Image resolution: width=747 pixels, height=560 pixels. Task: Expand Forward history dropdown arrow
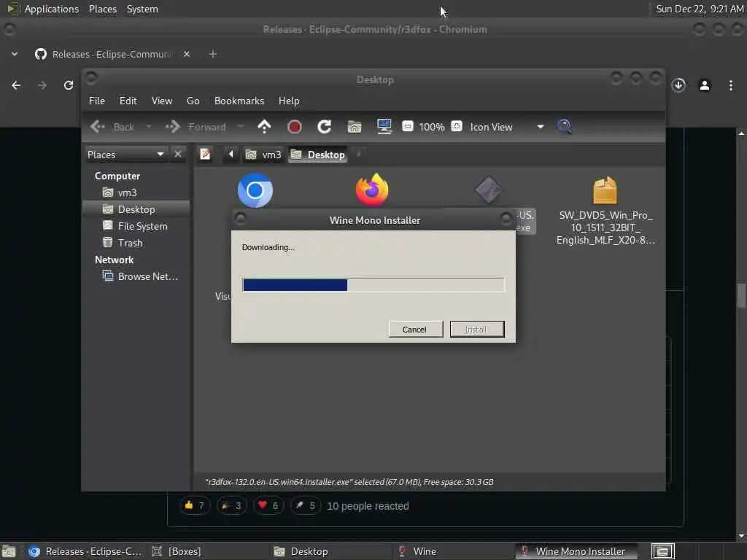click(x=241, y=127)
